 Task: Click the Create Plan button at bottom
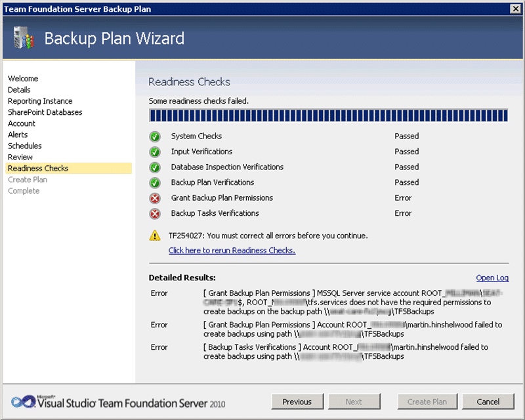427,402
